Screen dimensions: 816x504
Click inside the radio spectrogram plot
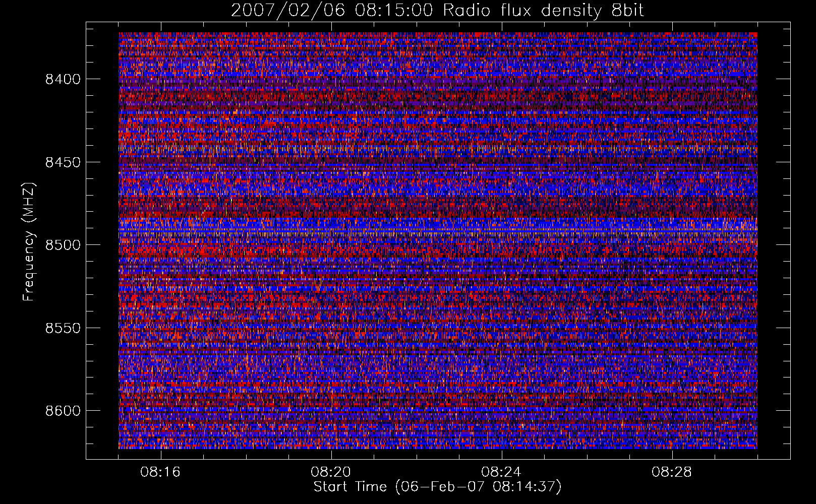pos(438,240)
